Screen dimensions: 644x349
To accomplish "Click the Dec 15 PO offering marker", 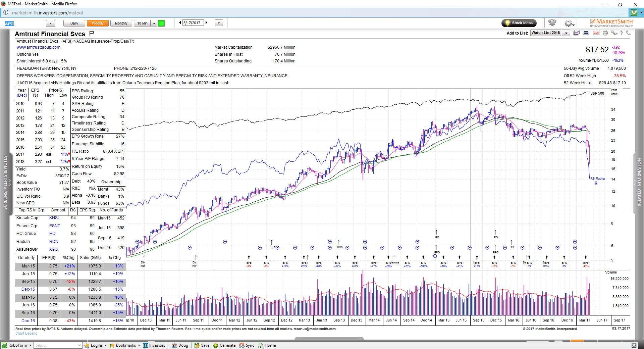I will (x=495, y=234).
